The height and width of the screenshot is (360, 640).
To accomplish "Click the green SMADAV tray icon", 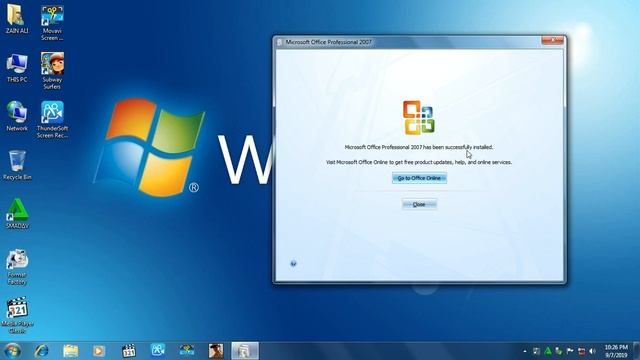I will [x=548, y=351].
